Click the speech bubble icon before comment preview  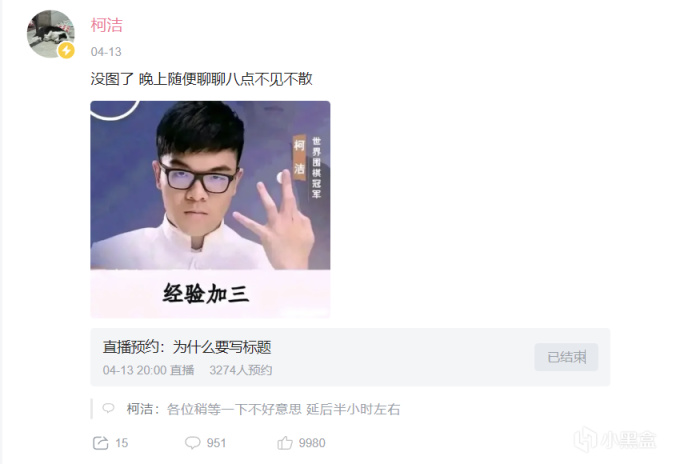[x=108, y=408]
